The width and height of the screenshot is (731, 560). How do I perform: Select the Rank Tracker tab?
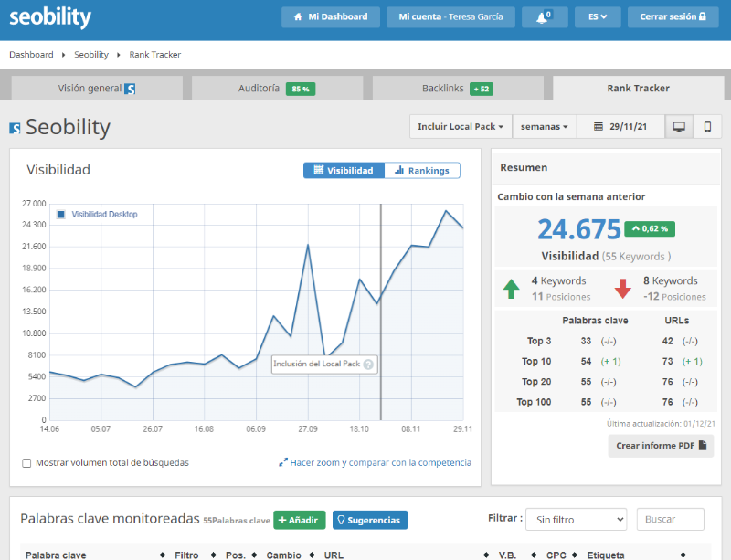(638, 88)
